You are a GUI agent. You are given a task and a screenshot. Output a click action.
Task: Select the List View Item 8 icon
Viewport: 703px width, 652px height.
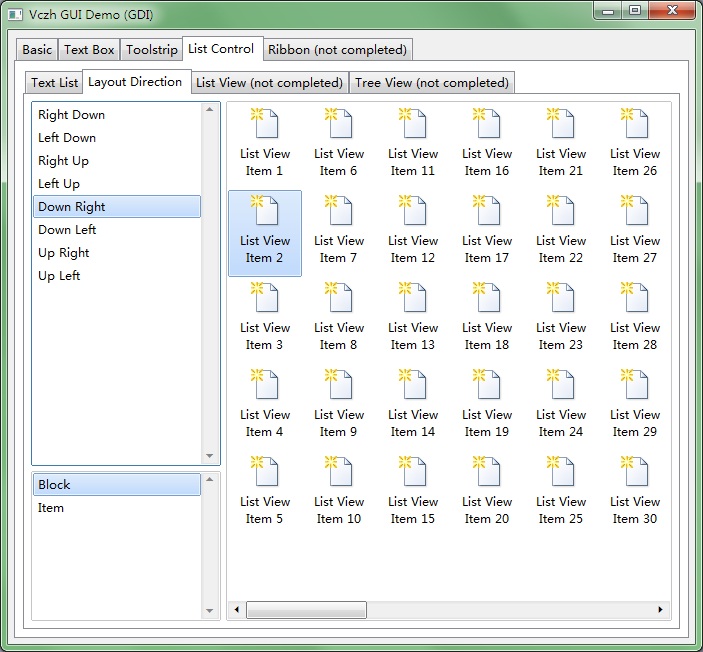coord(338,297)
